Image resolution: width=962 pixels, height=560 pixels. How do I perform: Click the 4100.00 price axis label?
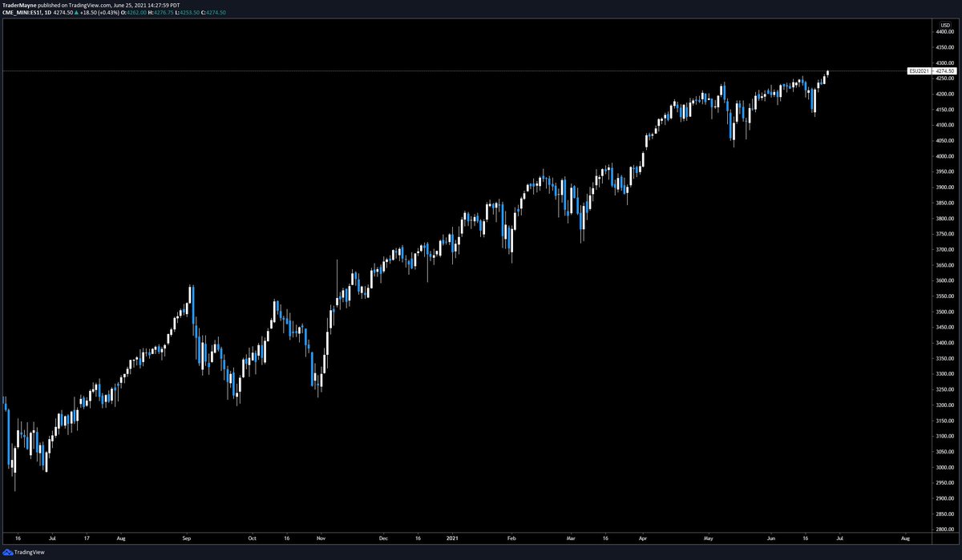point(944,125)
